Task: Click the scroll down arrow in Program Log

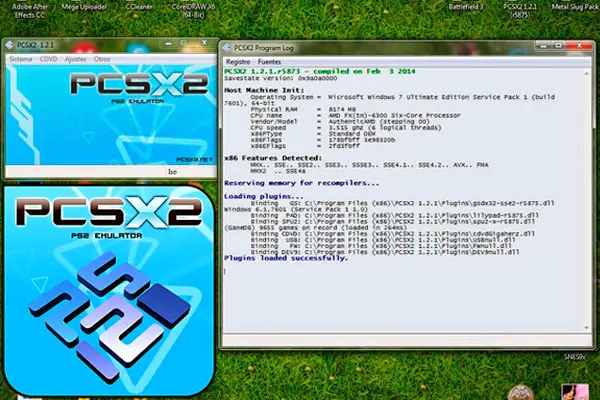Action: point(586,328)
